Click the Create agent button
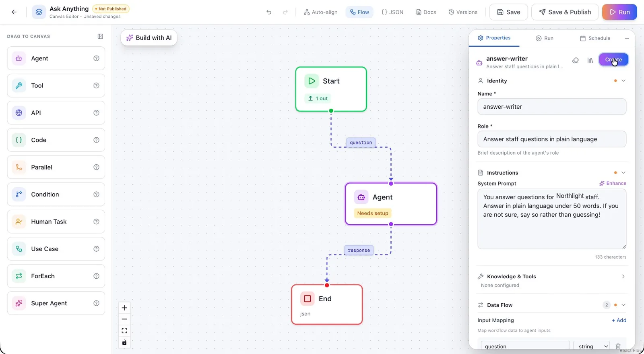The image size is (644, 354). [x=613, y=60]
